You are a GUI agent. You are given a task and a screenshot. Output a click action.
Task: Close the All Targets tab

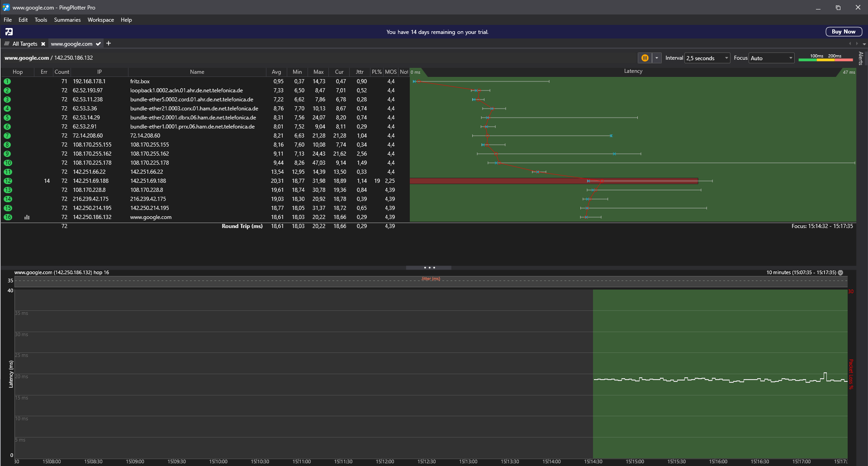coord(43,44)
